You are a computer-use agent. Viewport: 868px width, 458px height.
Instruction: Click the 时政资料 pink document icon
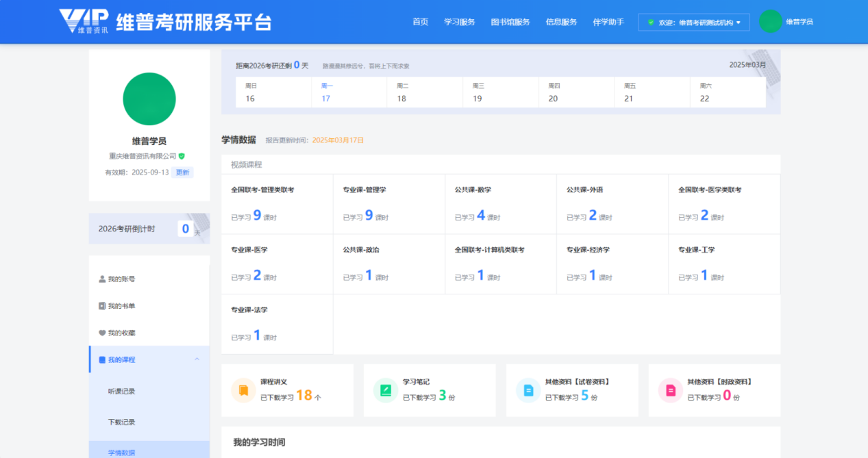coord(671,390)
